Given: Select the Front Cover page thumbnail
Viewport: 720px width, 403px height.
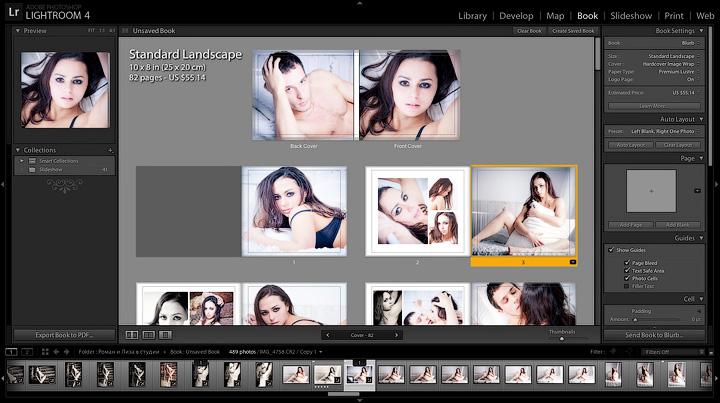Looking at the screenshot, I should [x=408, y=94].
